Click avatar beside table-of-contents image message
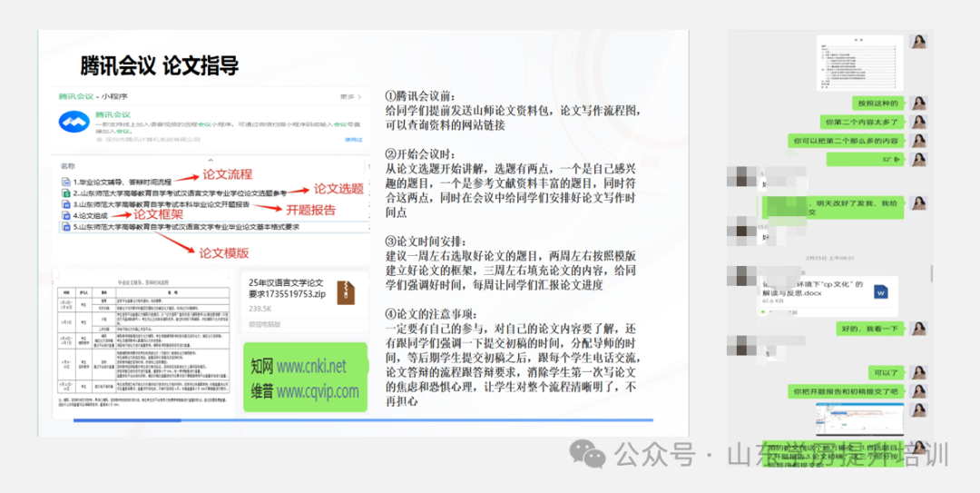The image size is (980, 493). pyautogui.click(x=918, y=42)
